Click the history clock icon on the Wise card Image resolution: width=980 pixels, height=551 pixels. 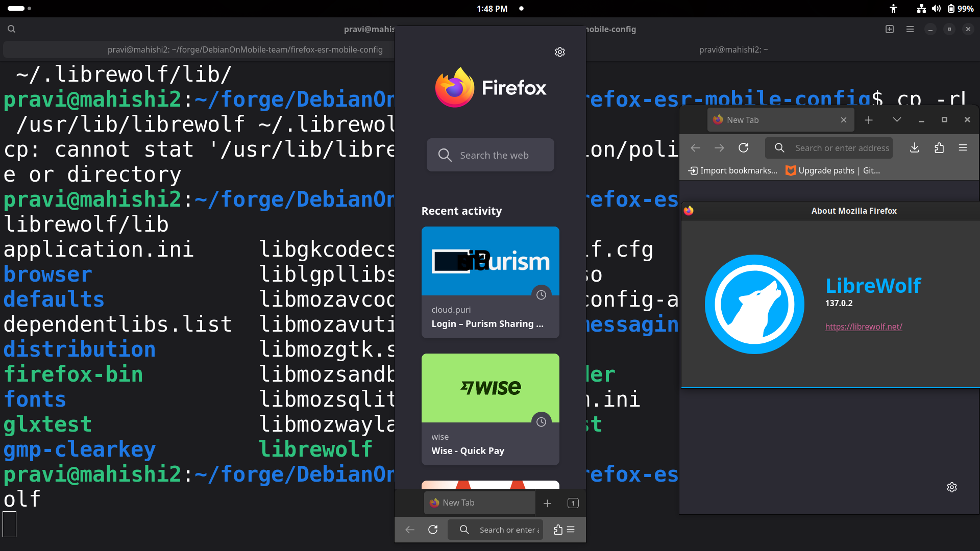tap(542, 422)
